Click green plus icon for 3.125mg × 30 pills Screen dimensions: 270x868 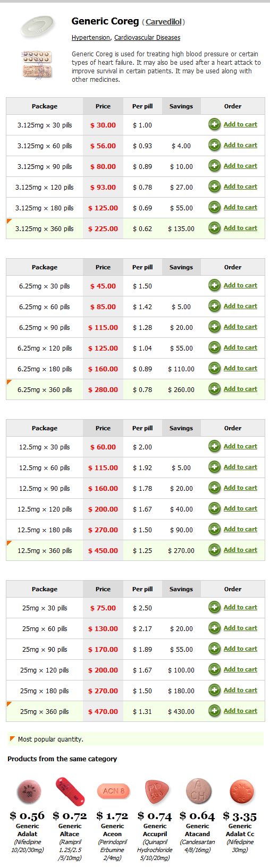[x=214, y=125]
